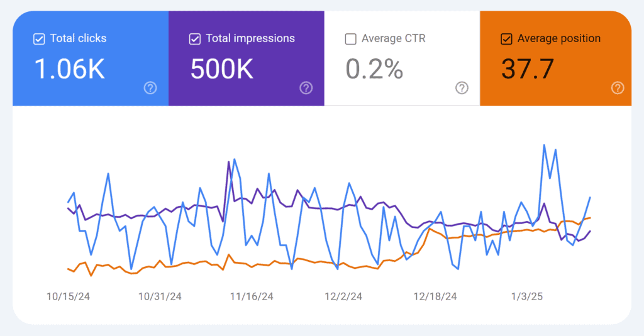The image size is (644, 336).
Task: Open help icon on Total clicks card
Action: 150,88
